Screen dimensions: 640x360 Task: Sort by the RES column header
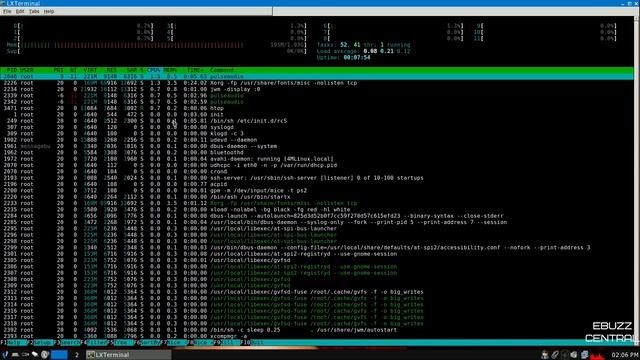111,70
